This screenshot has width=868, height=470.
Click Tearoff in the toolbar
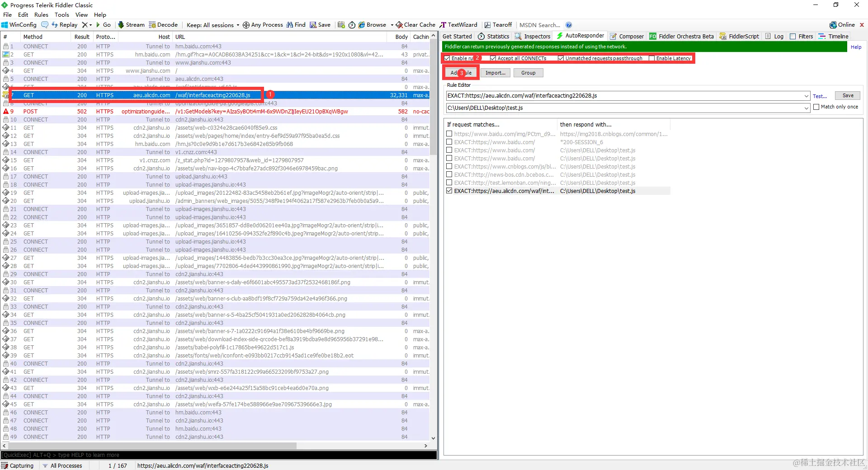coord(498,25)
